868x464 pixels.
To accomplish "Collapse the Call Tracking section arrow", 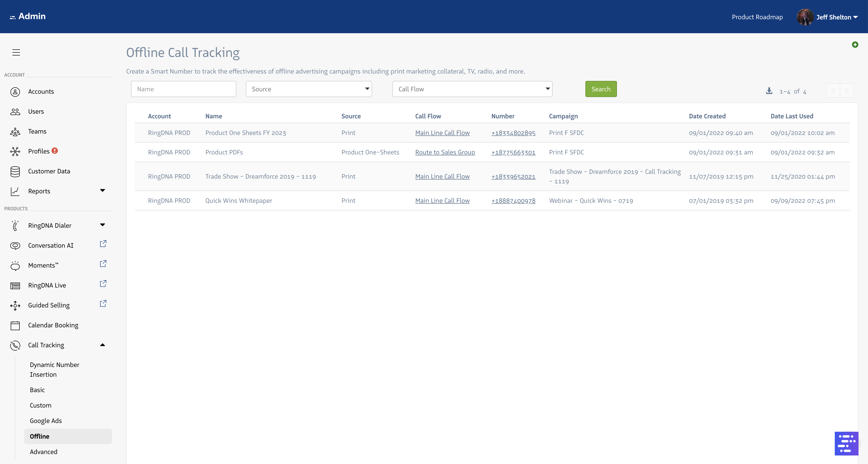I will [103, 345].
